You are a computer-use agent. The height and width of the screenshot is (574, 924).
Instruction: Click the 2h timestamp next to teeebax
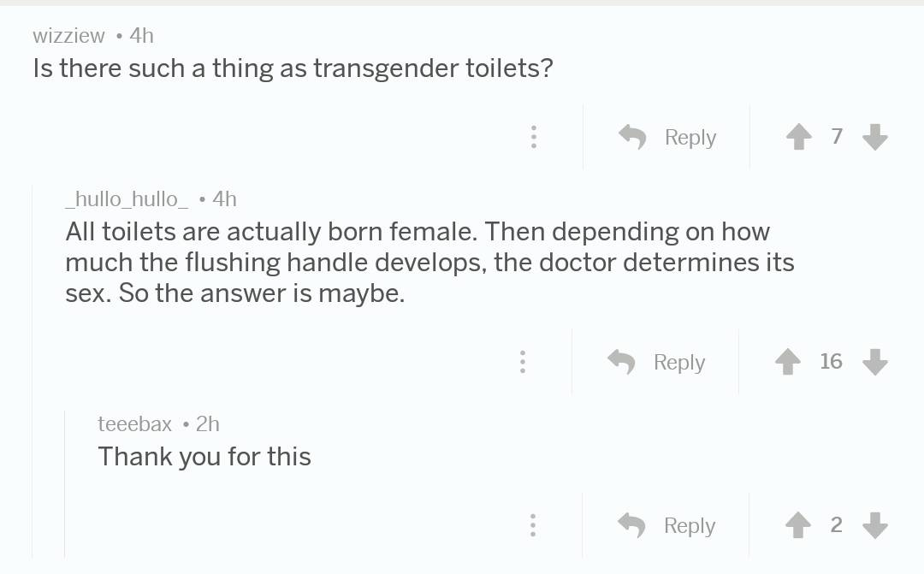[x=208, y=423]
